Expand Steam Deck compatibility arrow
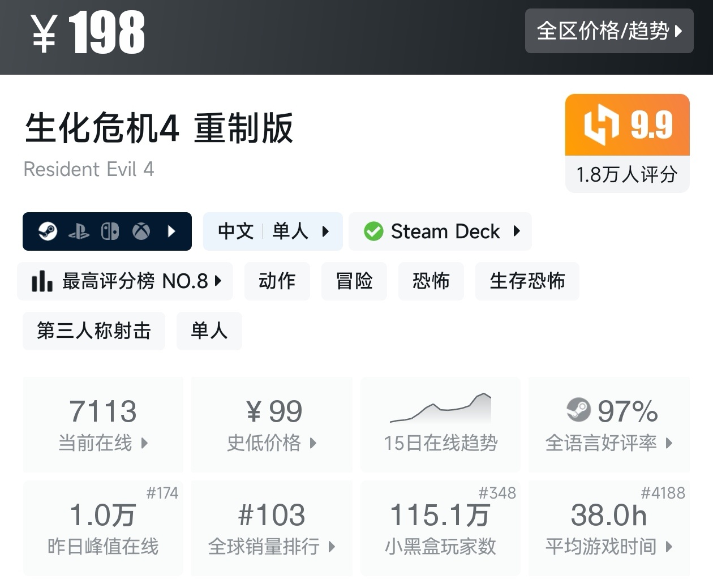This screenshot has width=713, height=588. pyautogui.click(x=517, y=231)
